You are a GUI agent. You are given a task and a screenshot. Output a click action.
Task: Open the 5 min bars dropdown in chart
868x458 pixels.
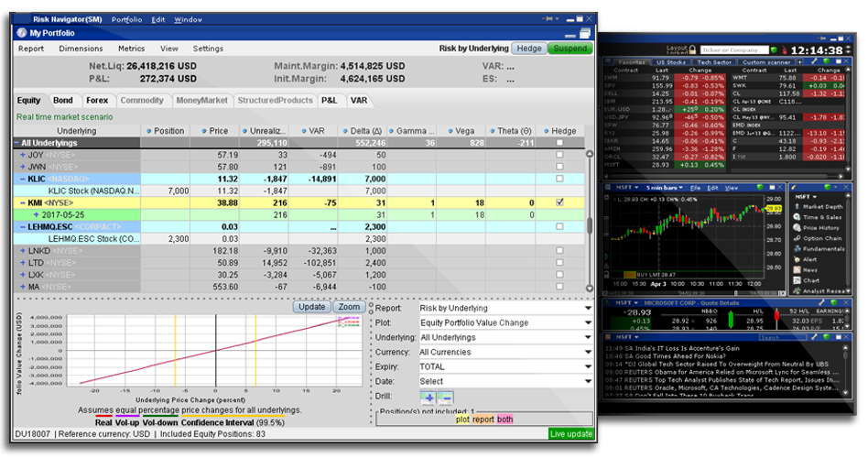[x=665, y=188]
